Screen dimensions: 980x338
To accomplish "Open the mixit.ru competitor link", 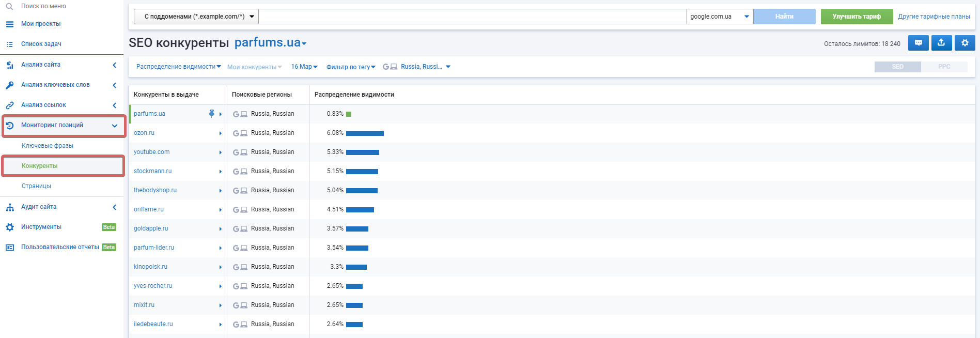I will click(144, 305).
